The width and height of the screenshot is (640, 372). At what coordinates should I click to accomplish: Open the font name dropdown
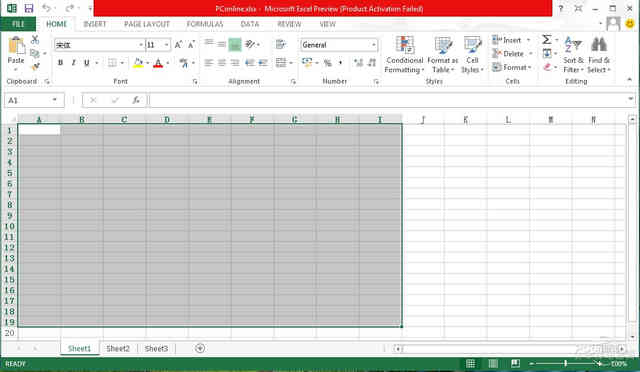[x=141, y=45]
